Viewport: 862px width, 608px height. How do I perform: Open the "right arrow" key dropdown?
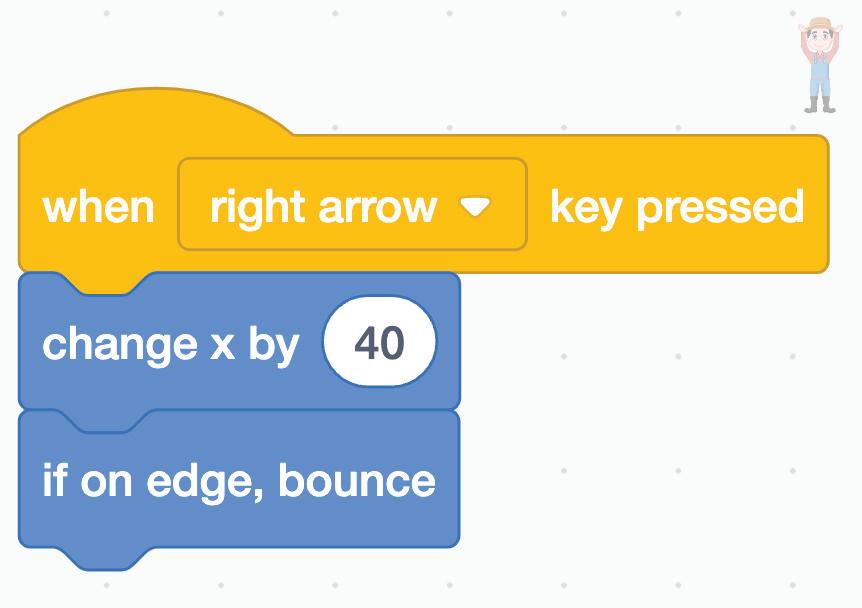[x=351, y=204]
